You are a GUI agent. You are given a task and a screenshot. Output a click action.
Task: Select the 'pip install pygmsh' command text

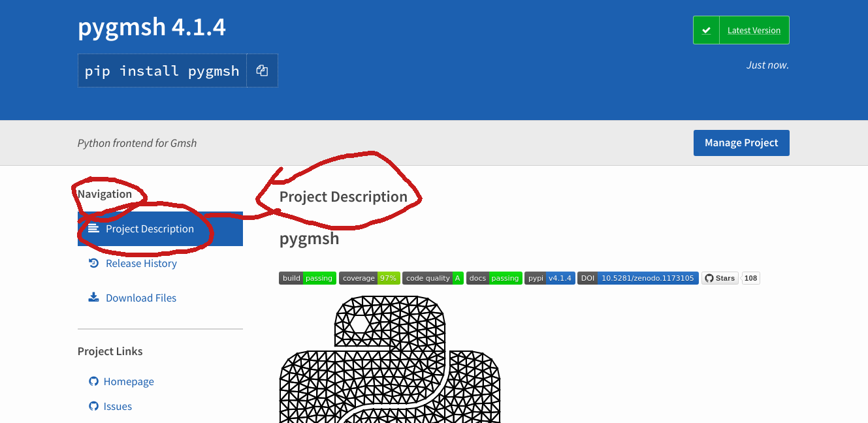point(162,70)
